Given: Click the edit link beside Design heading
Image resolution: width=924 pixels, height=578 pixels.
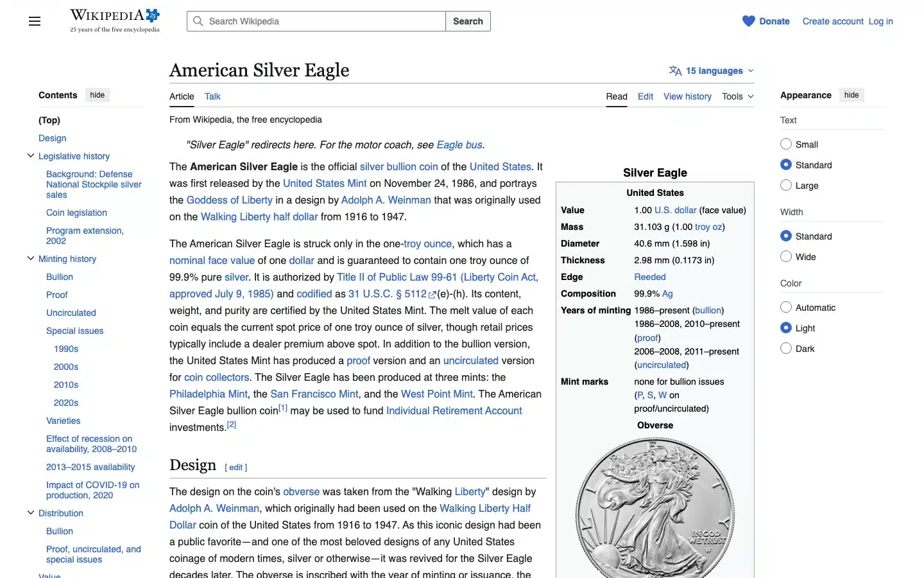Looking at the screenshot, I should point(236,468).
